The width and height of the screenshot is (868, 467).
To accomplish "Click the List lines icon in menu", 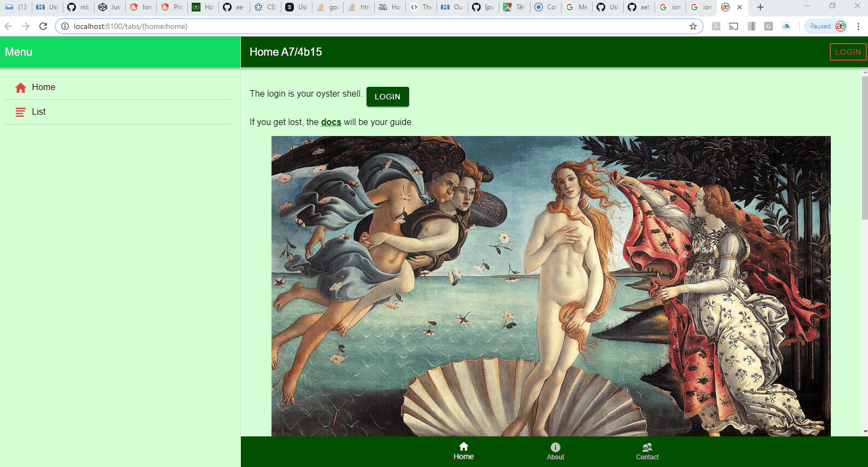I will 21,112.
